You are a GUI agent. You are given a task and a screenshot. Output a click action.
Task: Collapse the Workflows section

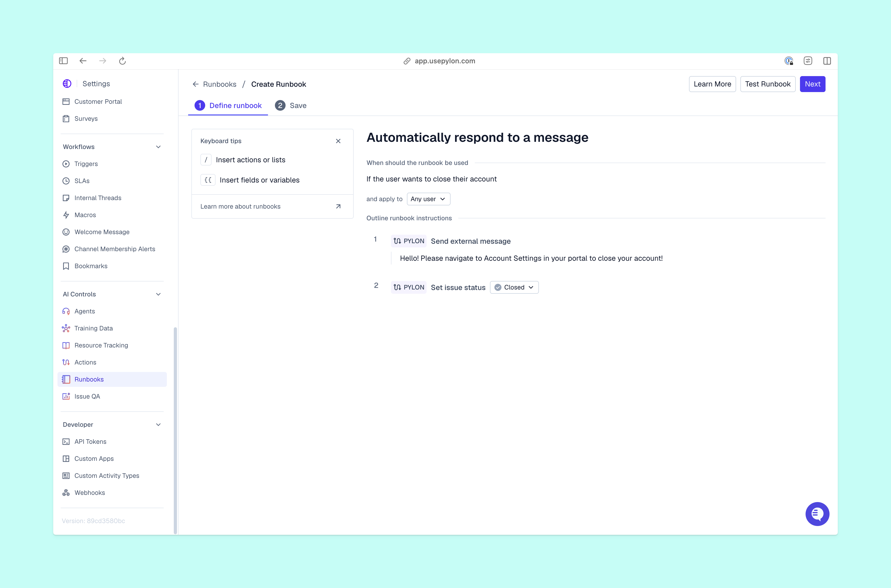[x=158, y=147]
